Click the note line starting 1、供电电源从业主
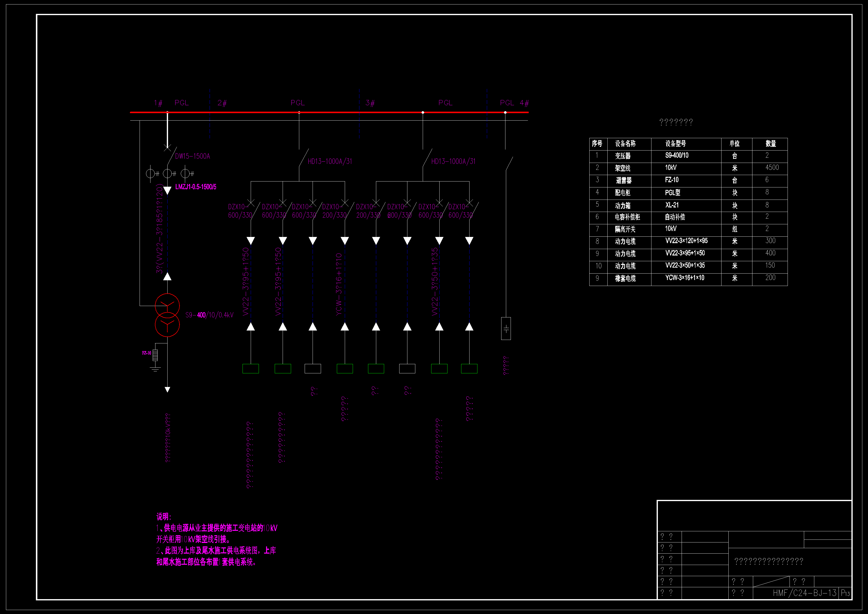868x614 pixels. pos(217,528)
